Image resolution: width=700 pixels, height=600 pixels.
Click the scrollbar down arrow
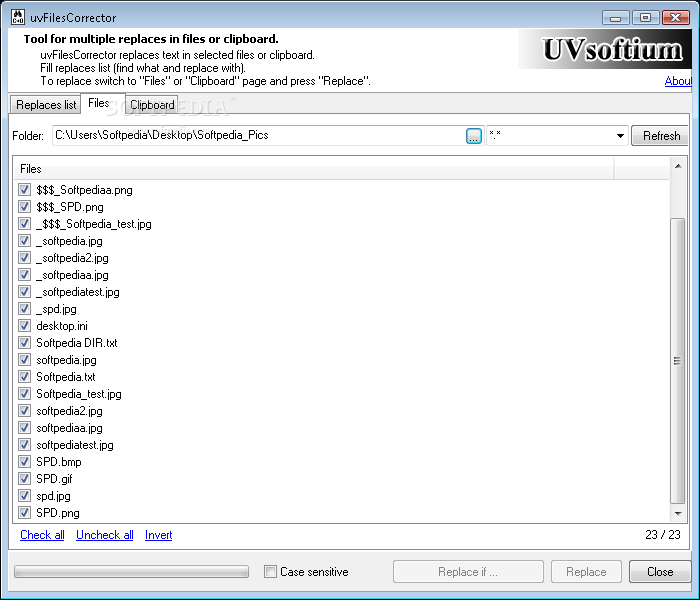[678, 513]
